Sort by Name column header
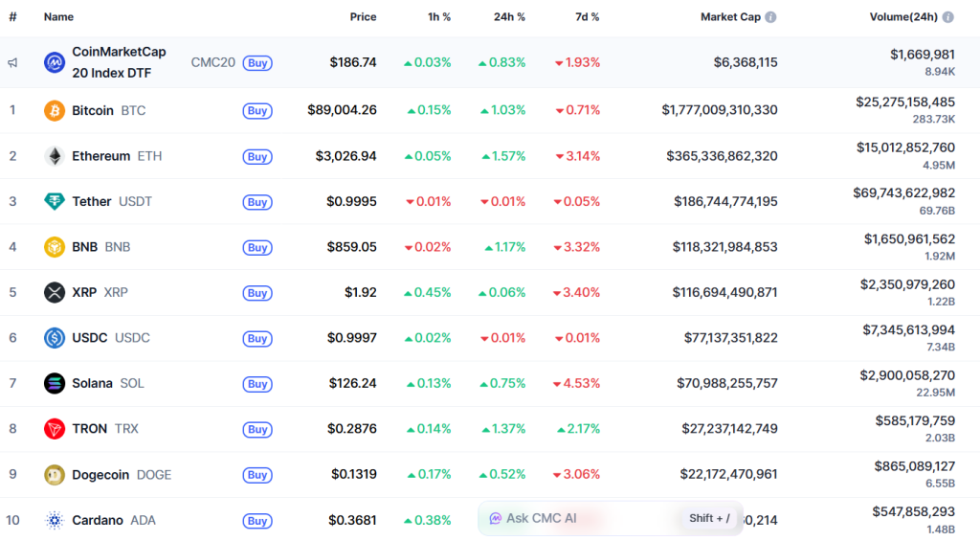Viewport: 980px width, 541px height. click(58, 17)
